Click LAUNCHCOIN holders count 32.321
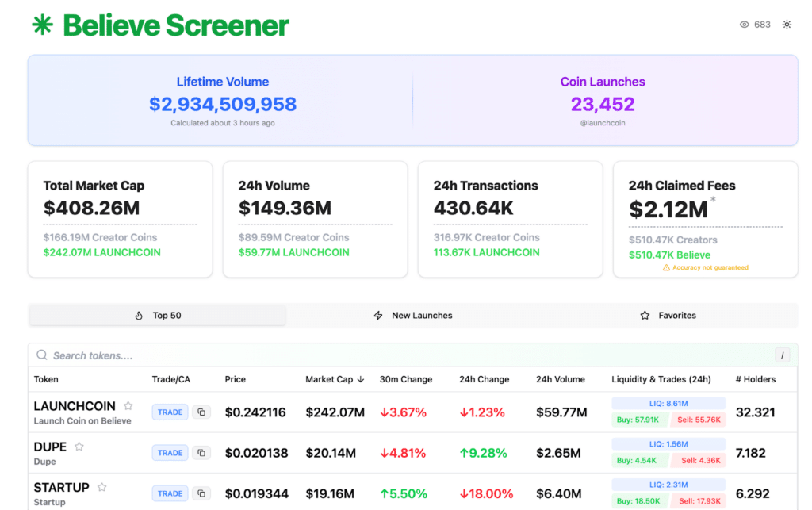The image size is (812, 510). coord(756,412)
